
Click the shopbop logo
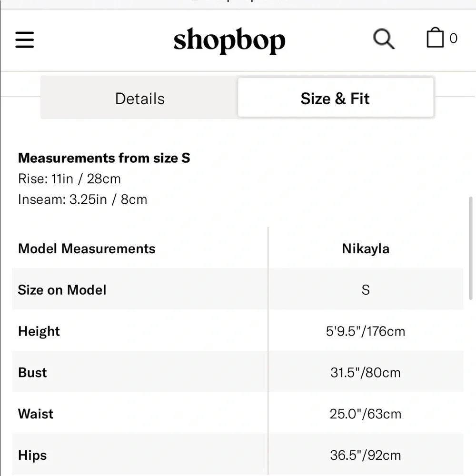[x=229, y=40]
